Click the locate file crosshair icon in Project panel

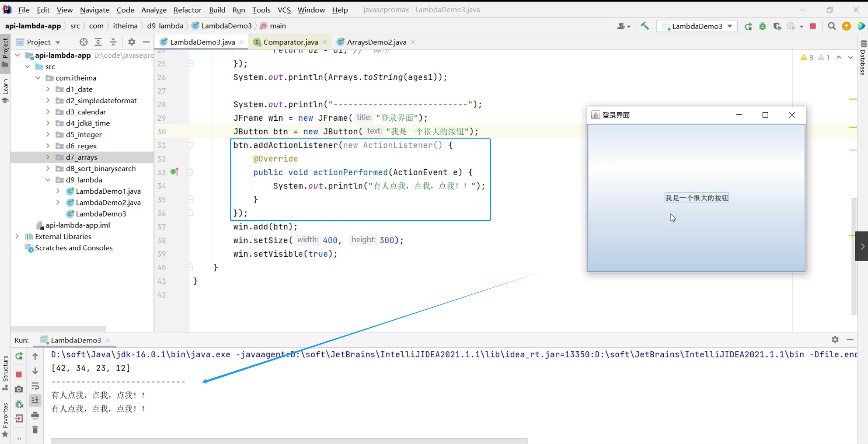click(x=83, y=42)
